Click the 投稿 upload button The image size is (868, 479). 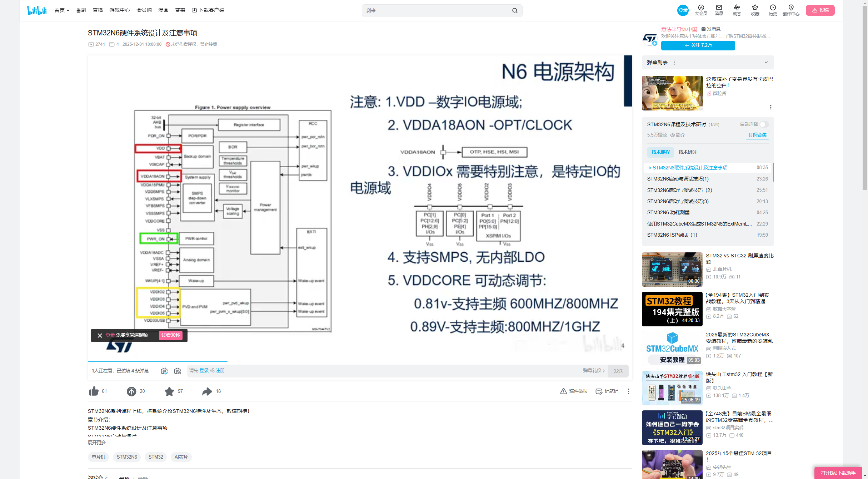point(820,10)
